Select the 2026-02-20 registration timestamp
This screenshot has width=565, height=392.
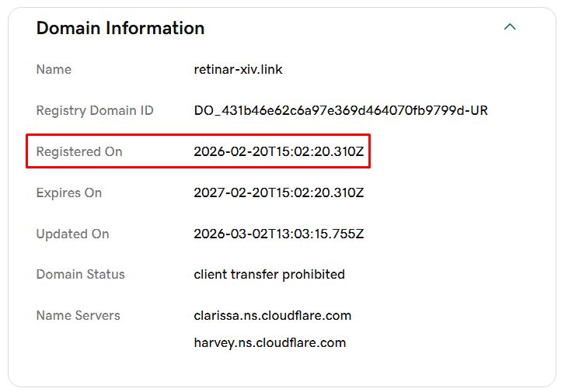[x=278, y=152]
